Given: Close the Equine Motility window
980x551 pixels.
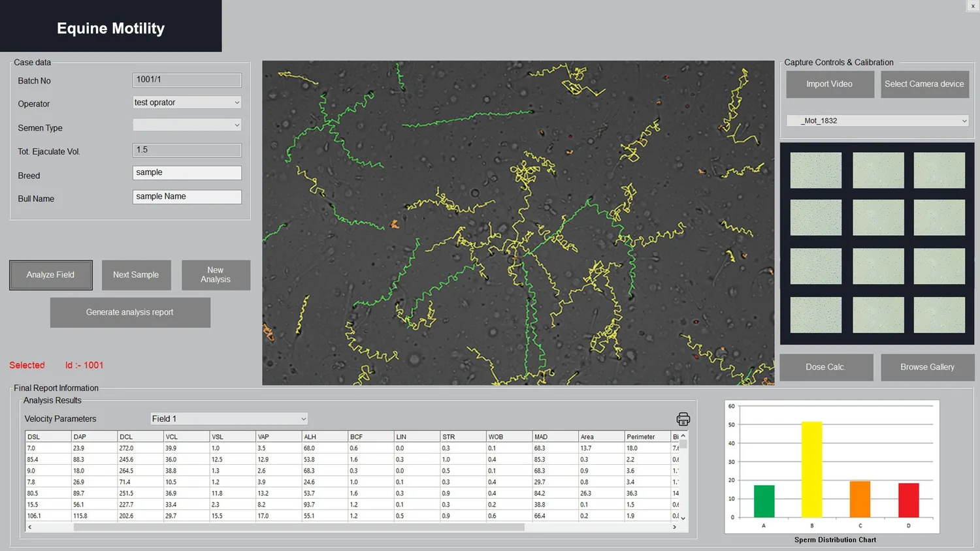Looking at the screenshot, I should 972,6.
